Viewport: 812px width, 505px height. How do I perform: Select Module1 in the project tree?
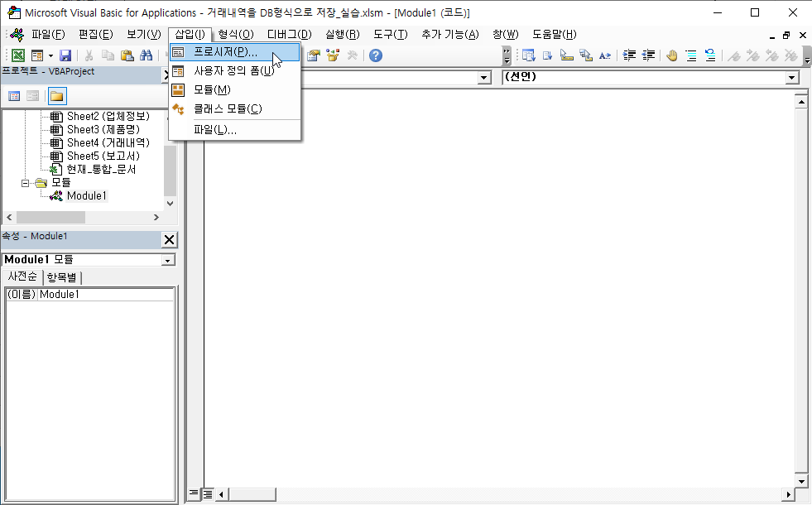(86, 195)
